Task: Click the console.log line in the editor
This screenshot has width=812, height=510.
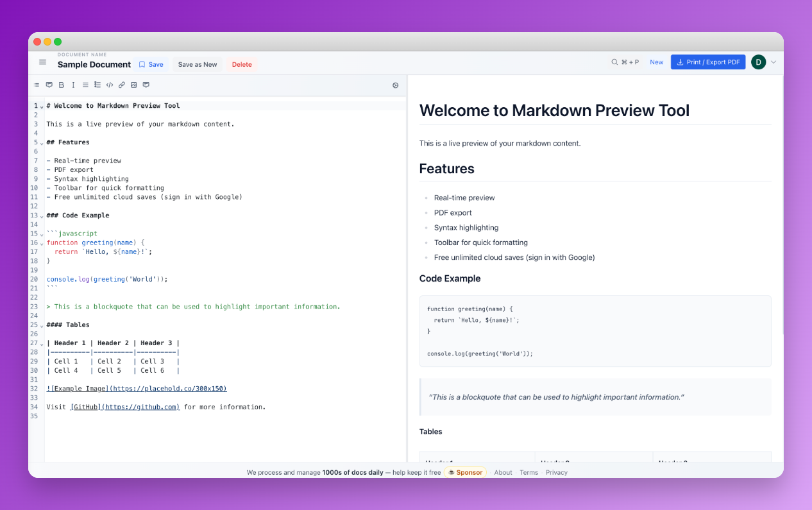Action: pos(107,279)
